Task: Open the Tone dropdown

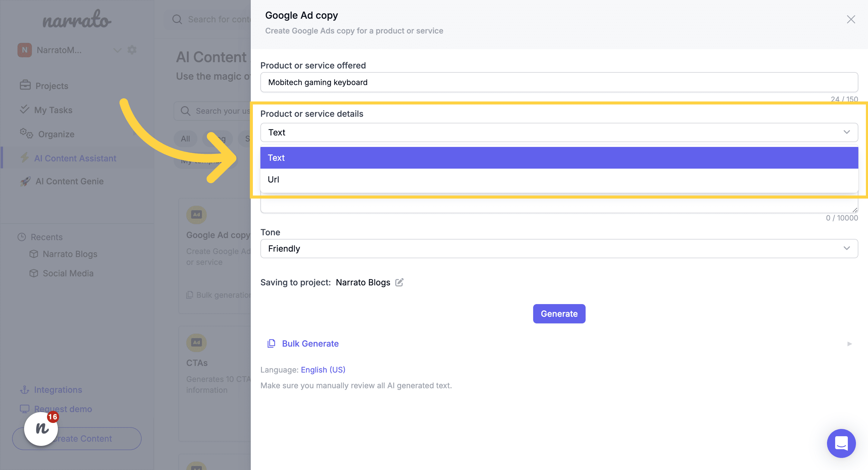Action: 559,249
